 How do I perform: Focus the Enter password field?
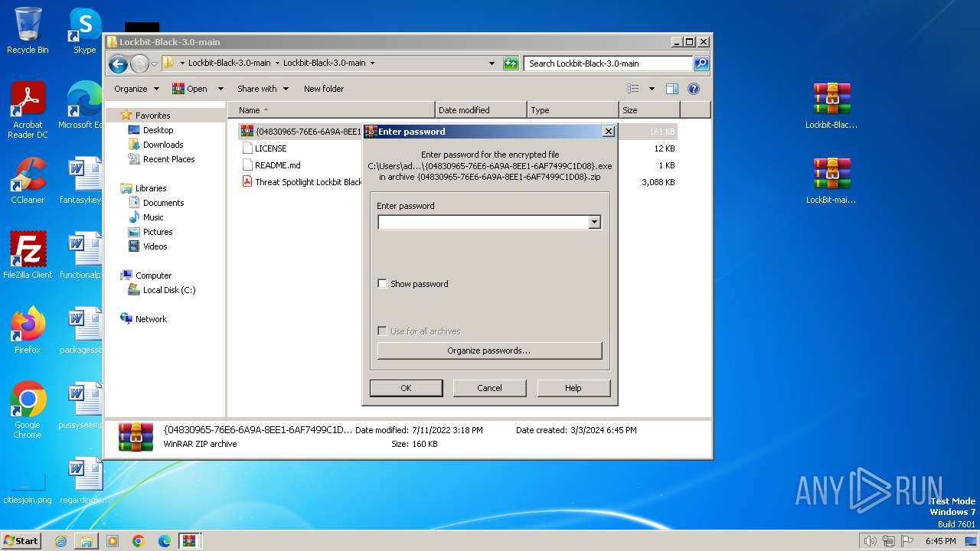[483, 223]
